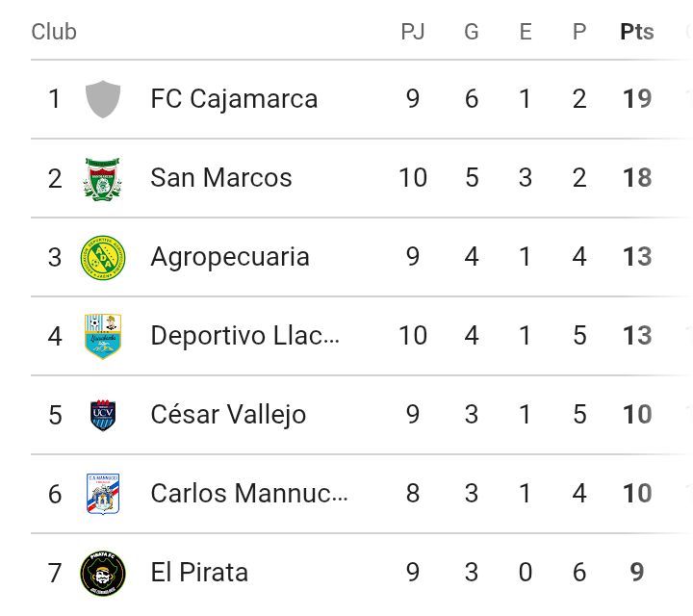Image resolution: width=693 pixels, height=616 pixels.
Task: Click the E draws column header
Action: click(526, 32)
